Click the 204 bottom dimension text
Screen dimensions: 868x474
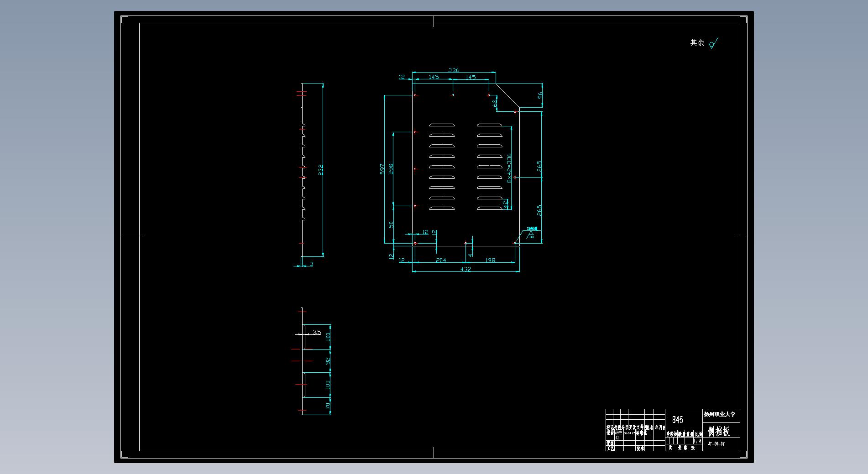click(x=441, y=260)
